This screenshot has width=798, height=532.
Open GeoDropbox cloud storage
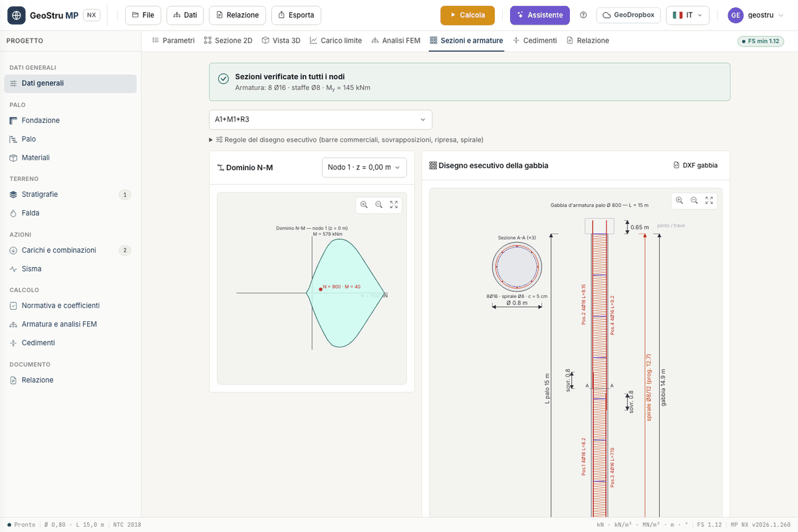pyautogui.click(x=628, y=15)
